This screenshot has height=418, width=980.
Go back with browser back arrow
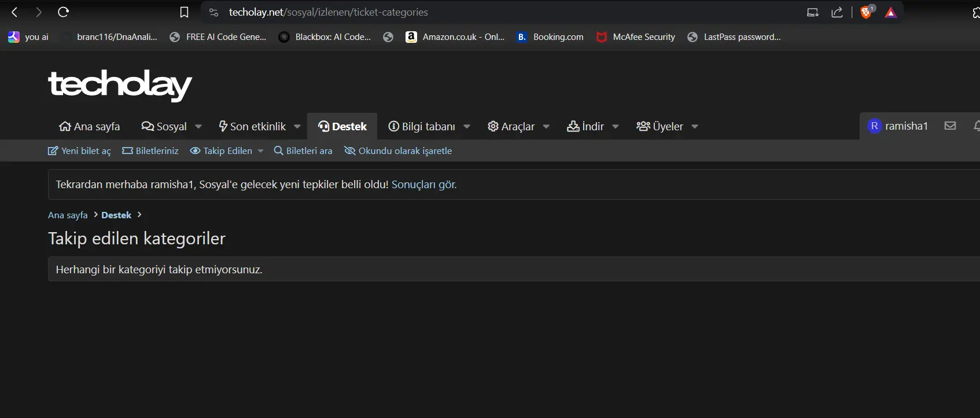[14, 12]
